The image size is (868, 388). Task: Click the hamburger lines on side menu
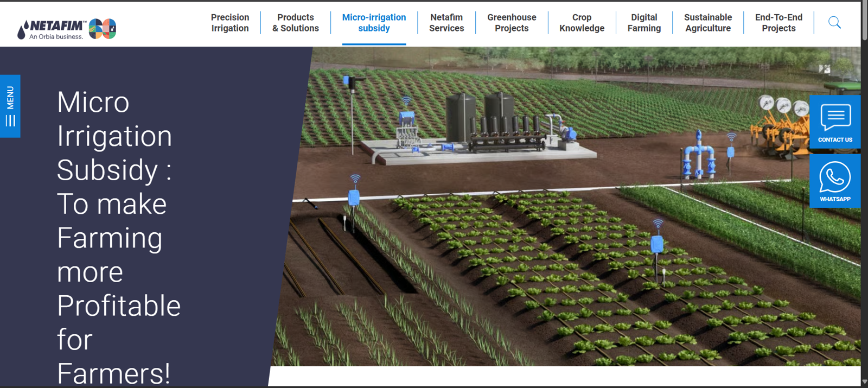(x=10, y=120)
